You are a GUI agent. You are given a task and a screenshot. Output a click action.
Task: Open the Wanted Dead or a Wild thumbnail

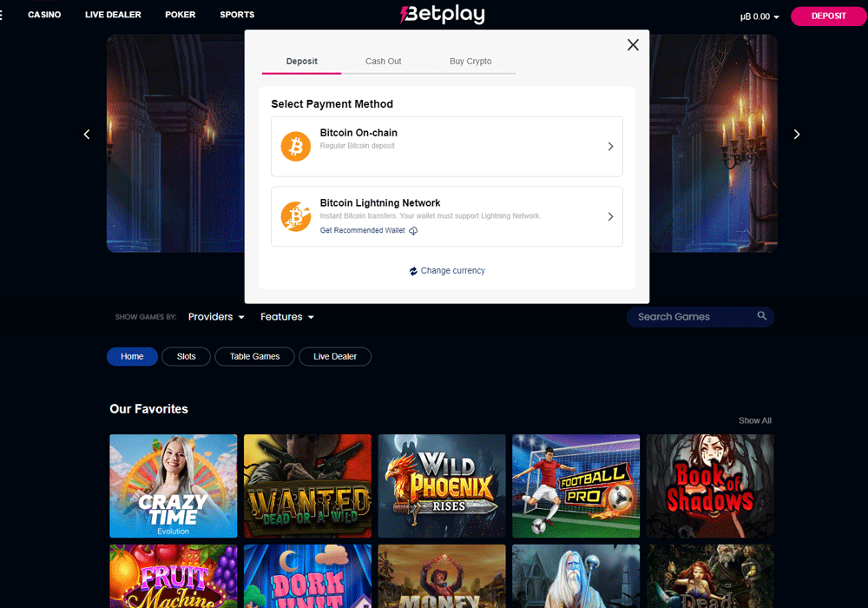tap(308, 486)
